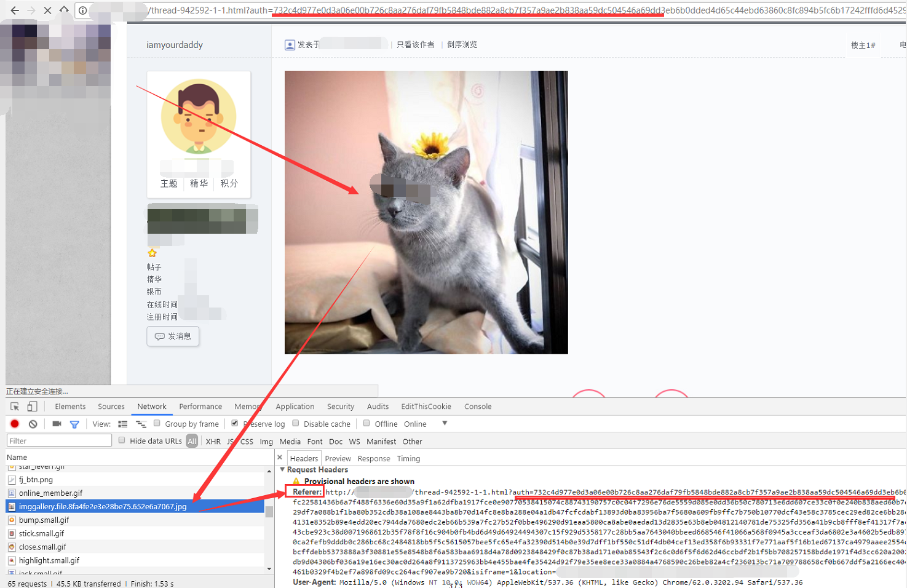Open the Timing tab of the request
The image size is (907, 588).
pyautogui.click(x=408, y=459)
